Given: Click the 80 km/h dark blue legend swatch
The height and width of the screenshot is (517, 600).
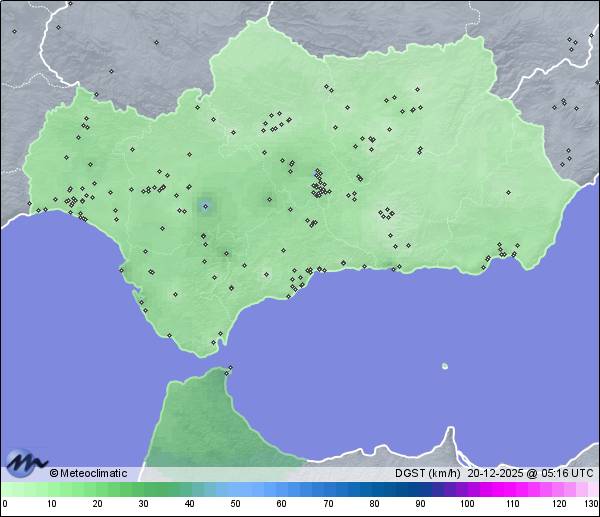Looking at the screenshot, I should coord(374,489).
